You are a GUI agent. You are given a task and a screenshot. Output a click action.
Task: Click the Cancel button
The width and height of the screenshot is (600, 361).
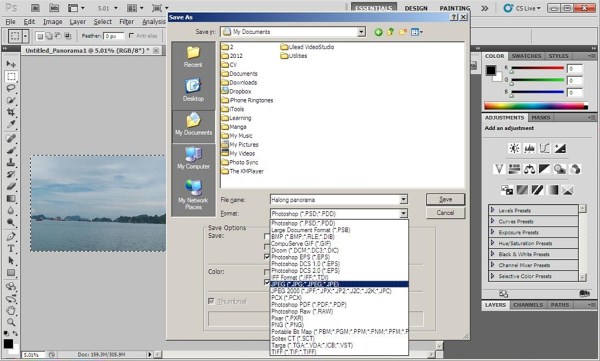pos(445,213)
